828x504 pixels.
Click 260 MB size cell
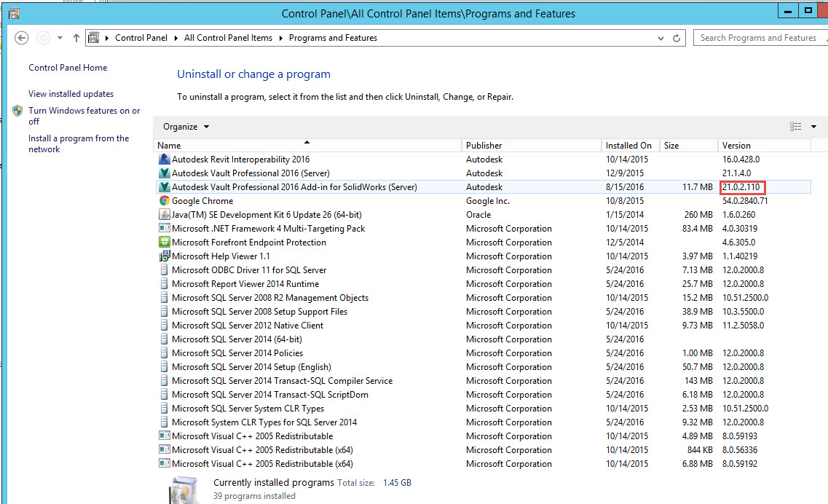point(698,214)
